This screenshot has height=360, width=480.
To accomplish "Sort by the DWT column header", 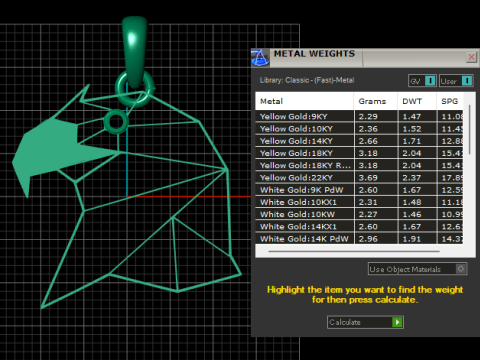I will coord(417,101).
